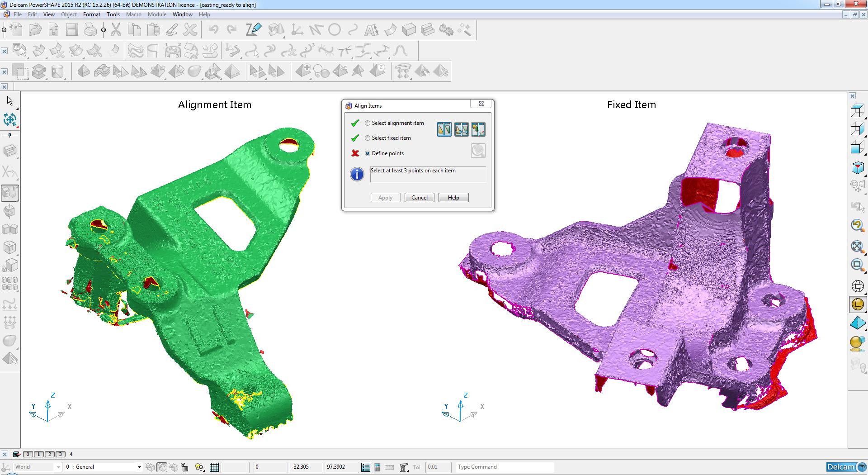
Task: Open the Window menu
Action: pyautogui.click(x=183, y=14)
